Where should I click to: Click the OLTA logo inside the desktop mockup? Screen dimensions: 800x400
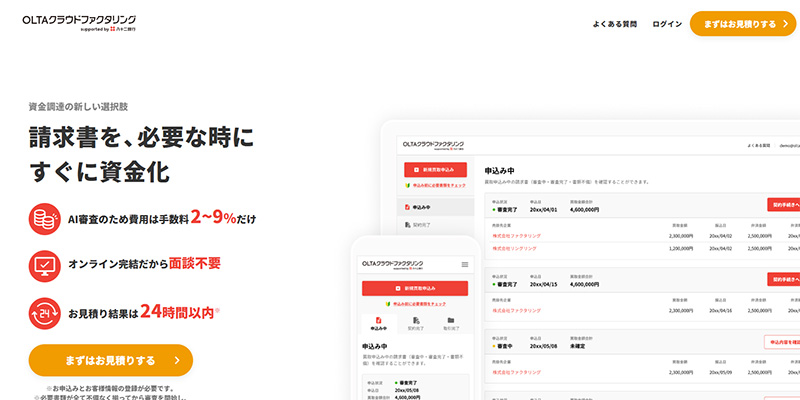click(x=433, y=145)
